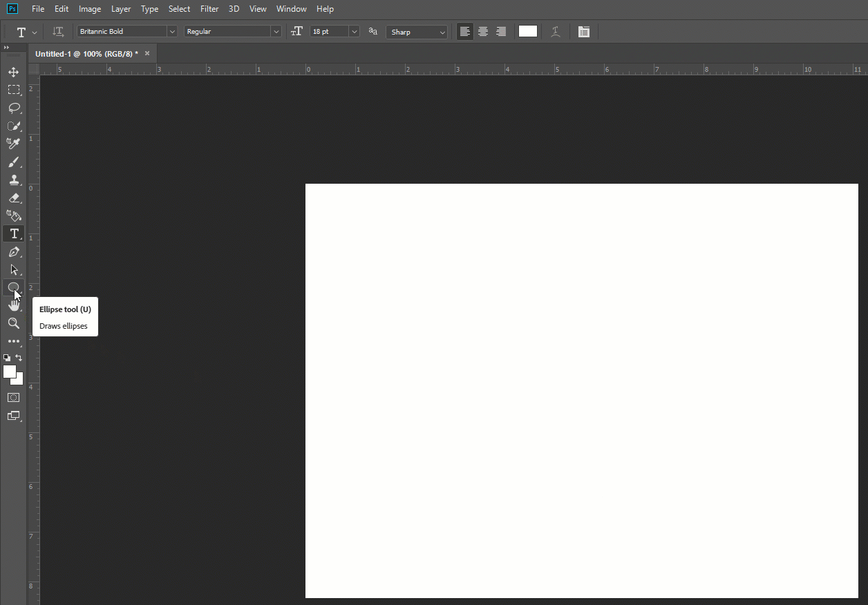Open the Edit Toolbar three-dots menu

click(14, 341)
